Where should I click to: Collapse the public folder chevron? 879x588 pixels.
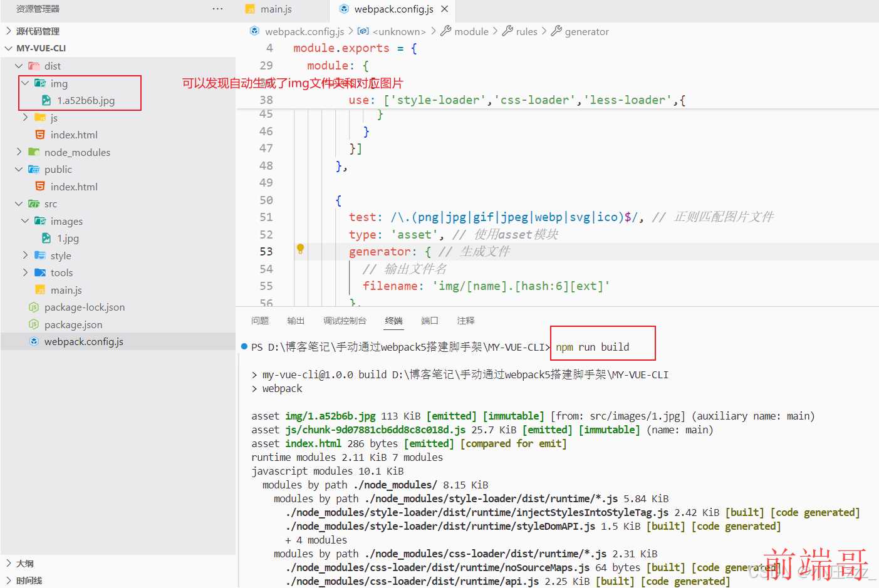(19, 169)
